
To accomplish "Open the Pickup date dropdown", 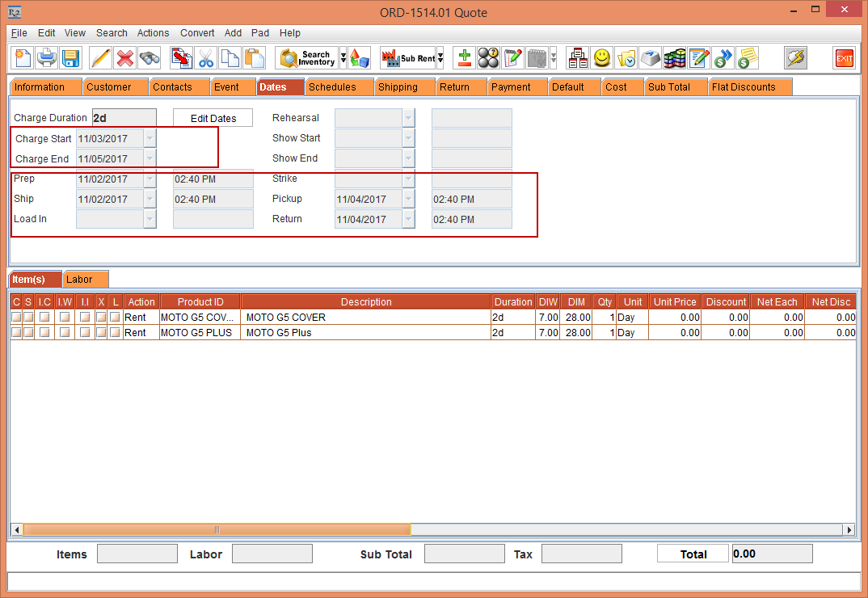I will pyautogui.click(x=408, y=199).
